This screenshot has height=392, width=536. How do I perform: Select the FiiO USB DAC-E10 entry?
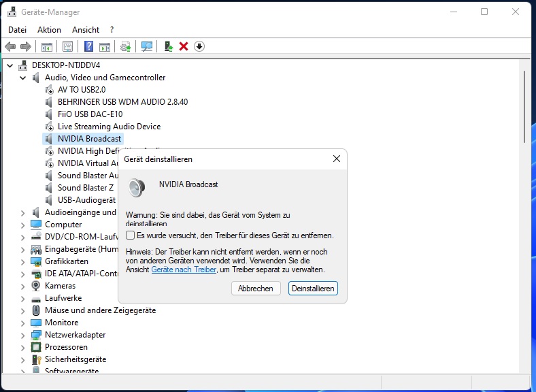tap(90, 114)
